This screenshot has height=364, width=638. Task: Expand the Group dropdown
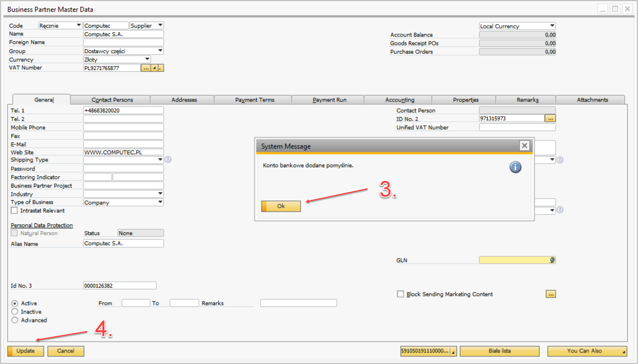[160, 51]
